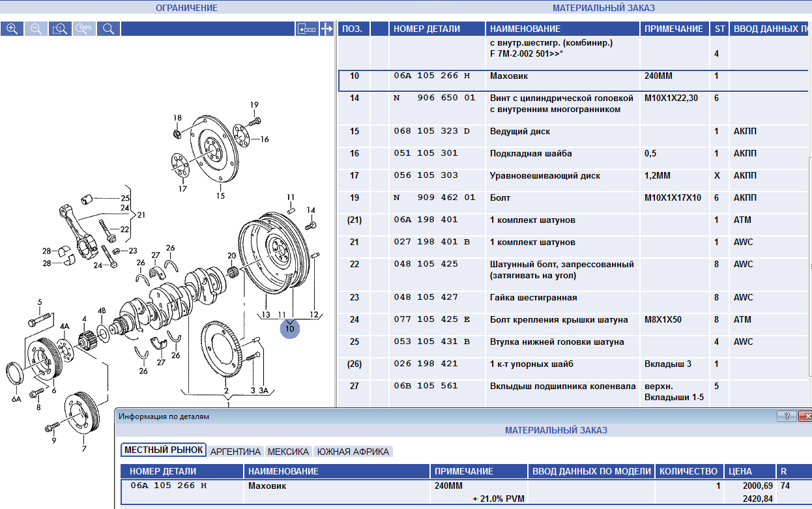Viewport: 812px width, 509px height.
Task: Click the plain magnifier search icon
Action: [108, 29]
